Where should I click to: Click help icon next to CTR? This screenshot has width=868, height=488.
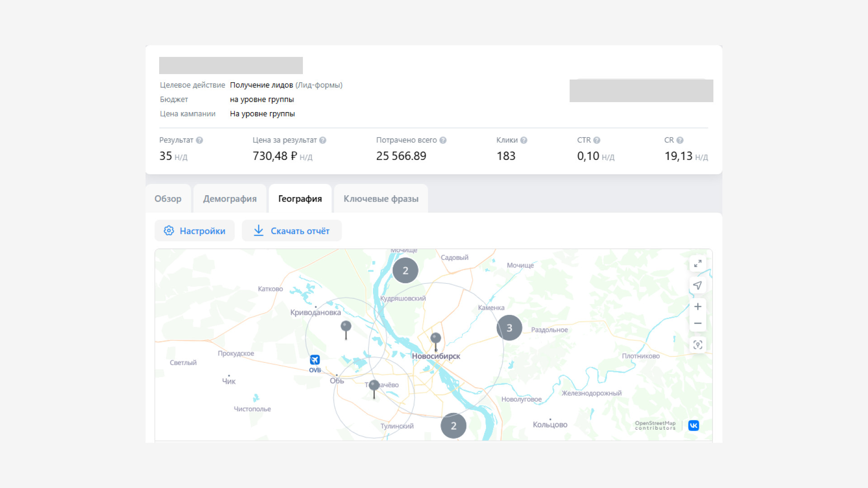coord(597,140)
